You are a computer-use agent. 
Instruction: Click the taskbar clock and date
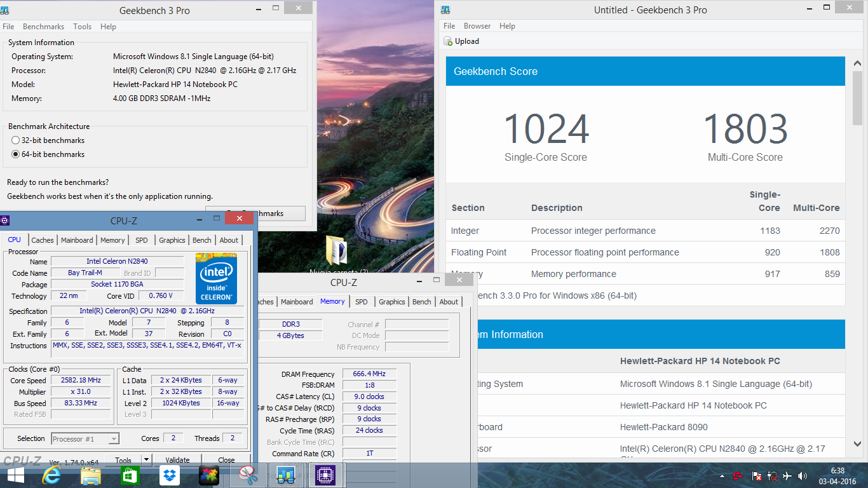[x=837, y=476]
